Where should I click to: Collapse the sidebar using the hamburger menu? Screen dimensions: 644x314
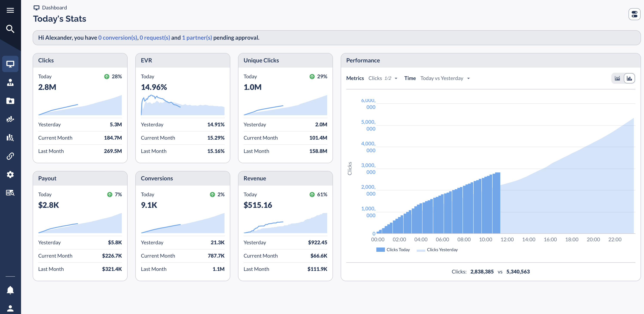(10, 10)
